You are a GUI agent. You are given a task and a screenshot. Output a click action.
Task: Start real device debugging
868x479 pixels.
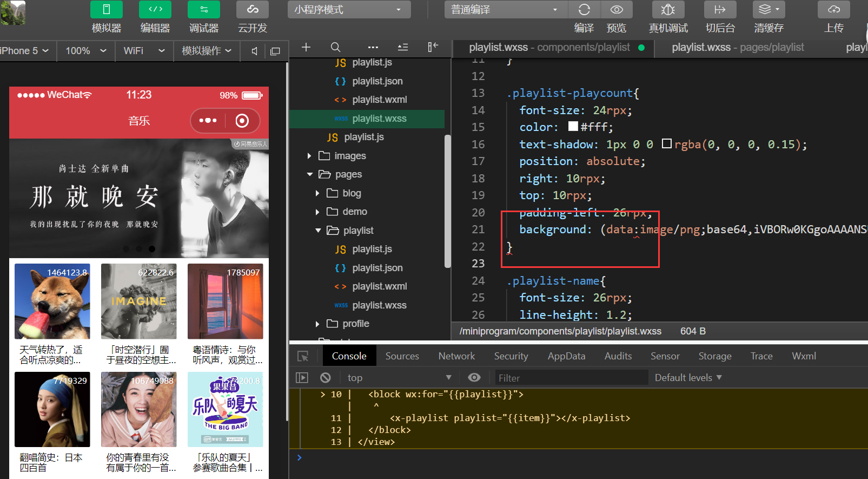[668, 10]
